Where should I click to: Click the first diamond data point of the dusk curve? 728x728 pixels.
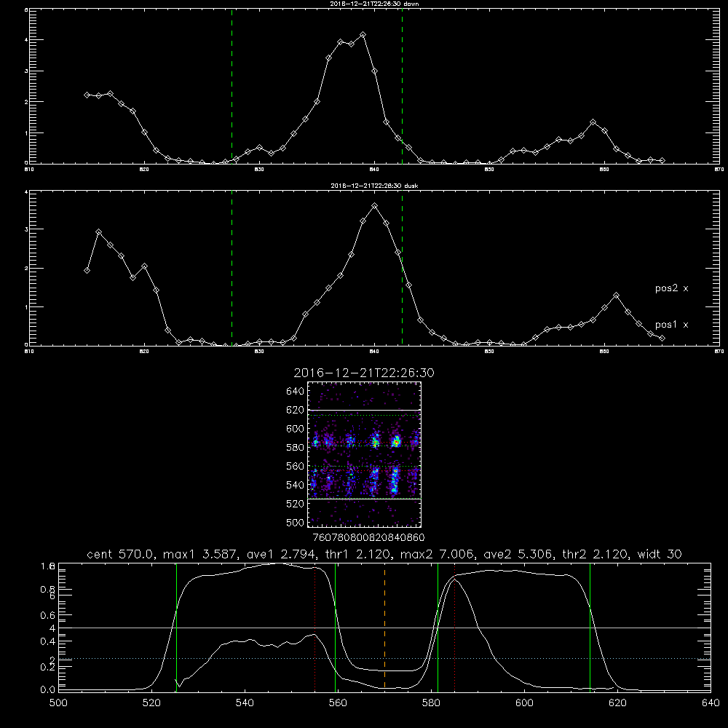87,270
